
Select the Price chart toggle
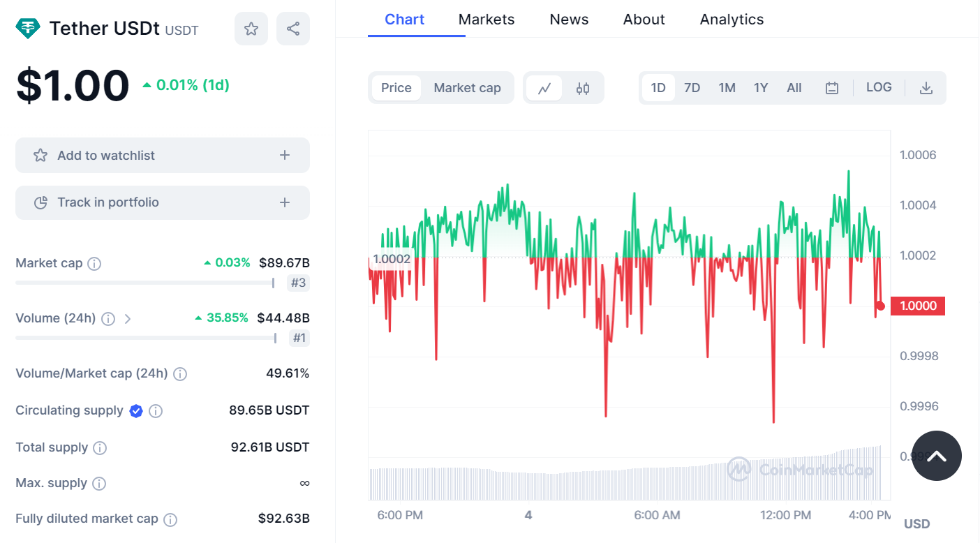pyautogui.click(x=396, y=88)
